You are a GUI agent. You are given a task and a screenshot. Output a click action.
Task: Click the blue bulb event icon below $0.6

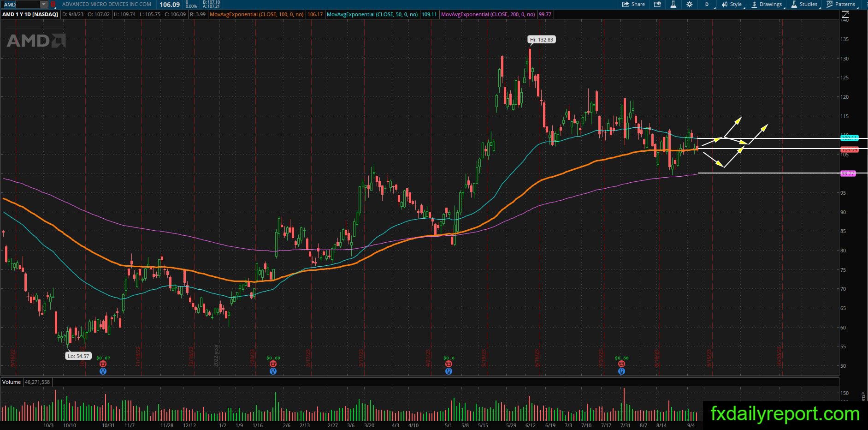pos(449,371)
